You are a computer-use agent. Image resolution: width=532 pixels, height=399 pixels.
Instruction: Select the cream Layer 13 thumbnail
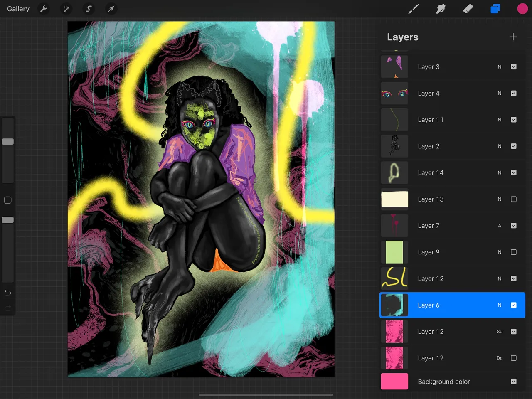point(394,199)
